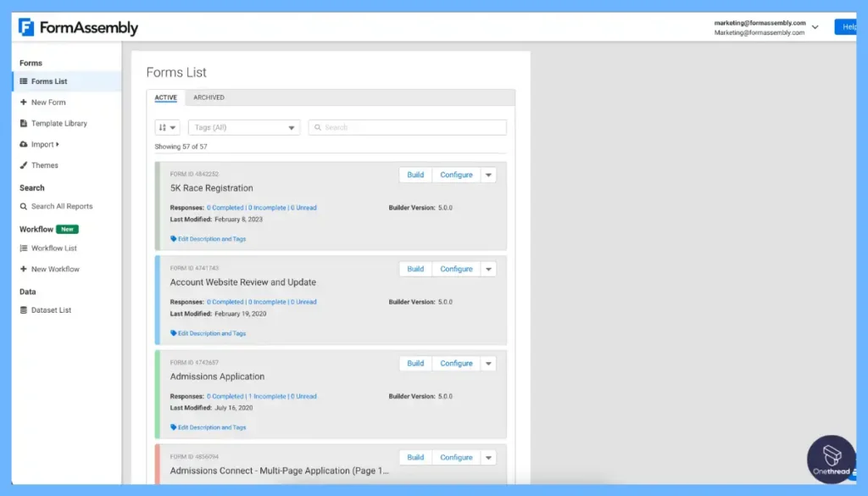Click Configure for 5K Race Registration
Screen dimensions: 868x496
click(456, 175)
